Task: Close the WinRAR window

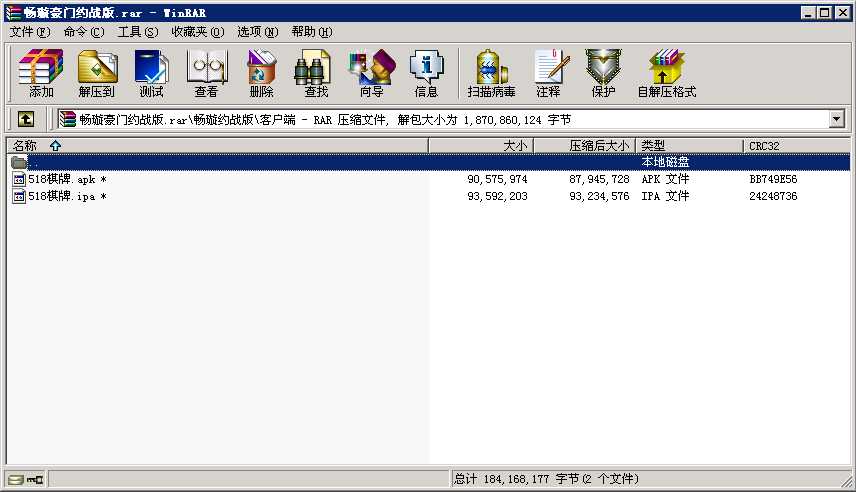Action: click(842, 13)
